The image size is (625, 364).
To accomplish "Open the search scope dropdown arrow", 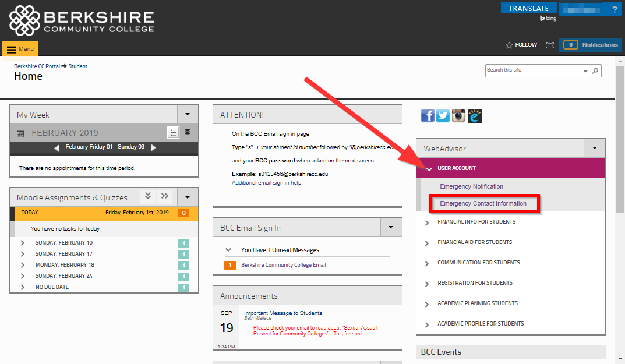I will [585, 71].
